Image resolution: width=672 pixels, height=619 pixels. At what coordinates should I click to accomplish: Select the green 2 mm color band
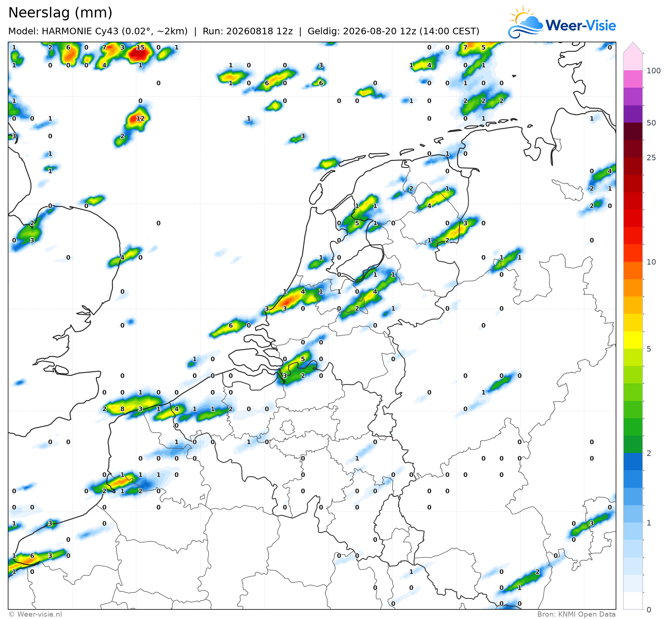[x=633, y=444]
